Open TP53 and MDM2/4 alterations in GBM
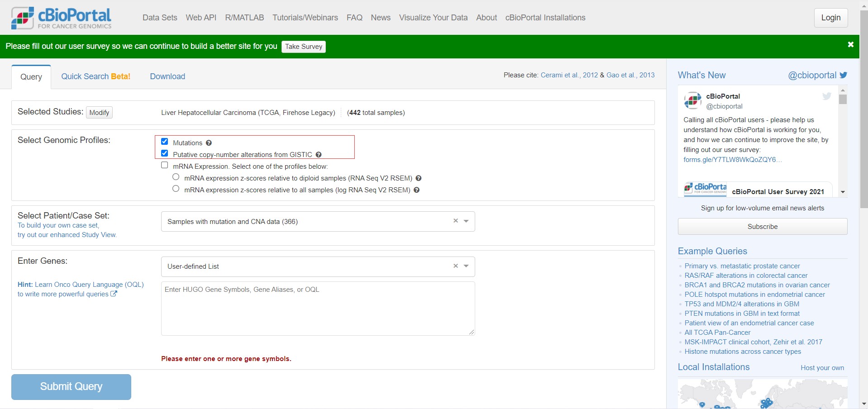Screen dimensions: 868x409 coord(742,304)
